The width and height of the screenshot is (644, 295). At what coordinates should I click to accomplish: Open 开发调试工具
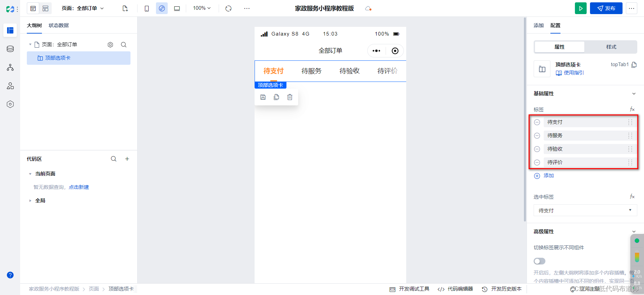point(410,289)
